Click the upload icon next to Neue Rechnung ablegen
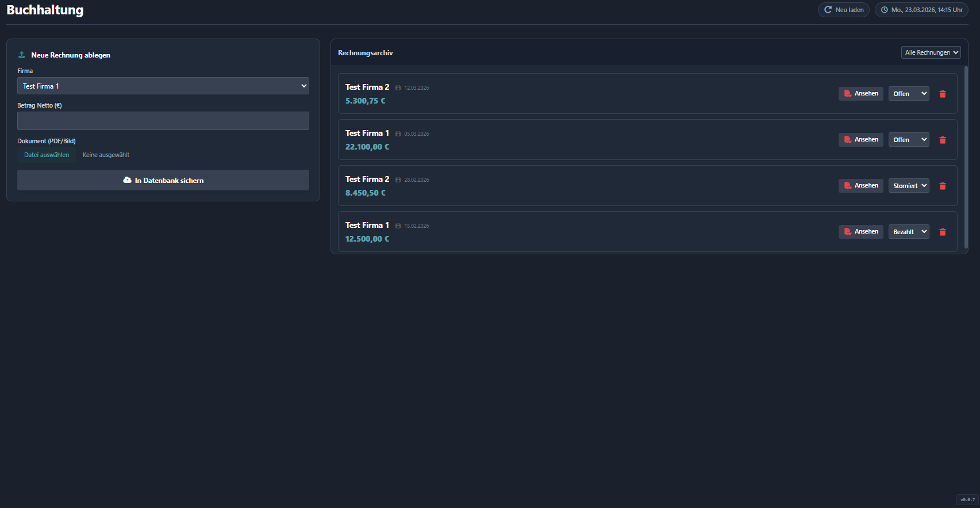980x508 pixels. pyautogui.click(x=22, y=55)
